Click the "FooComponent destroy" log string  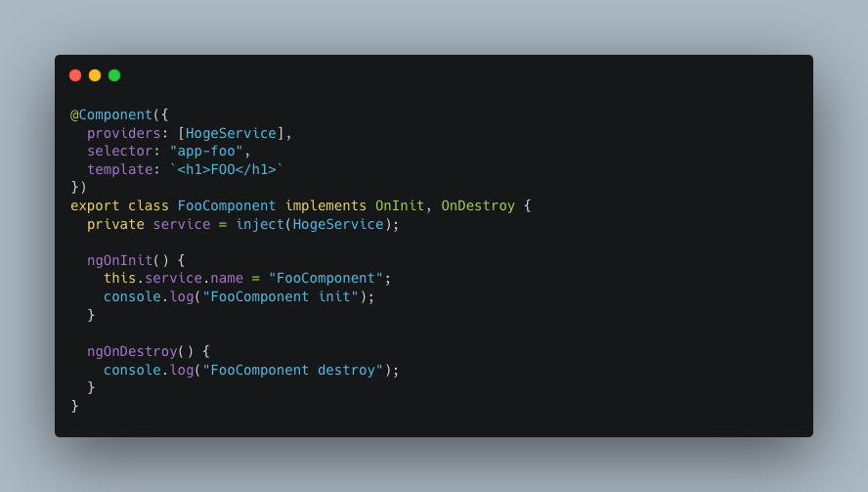pos(293,370)
